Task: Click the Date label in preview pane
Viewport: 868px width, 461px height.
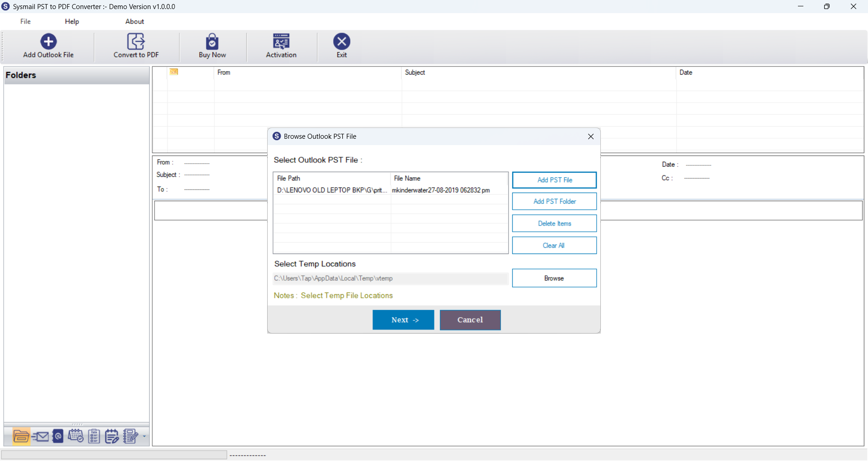Action: coord(670,165)
